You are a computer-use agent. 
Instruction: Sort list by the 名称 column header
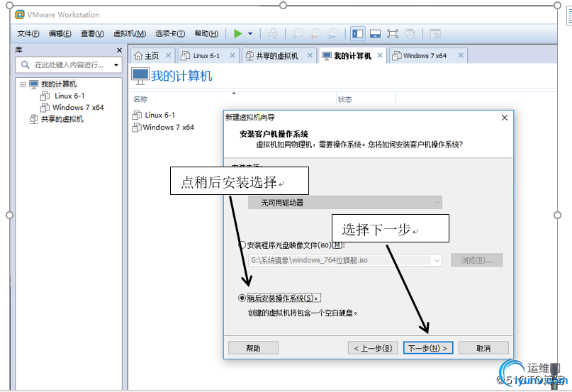click(140, 99)
